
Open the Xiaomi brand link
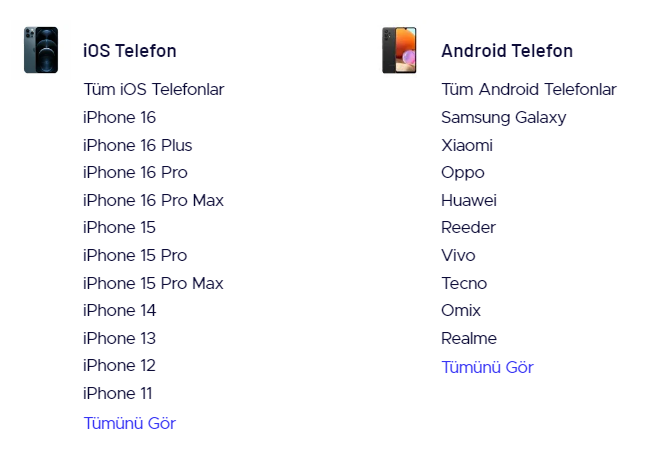[466, 145]
